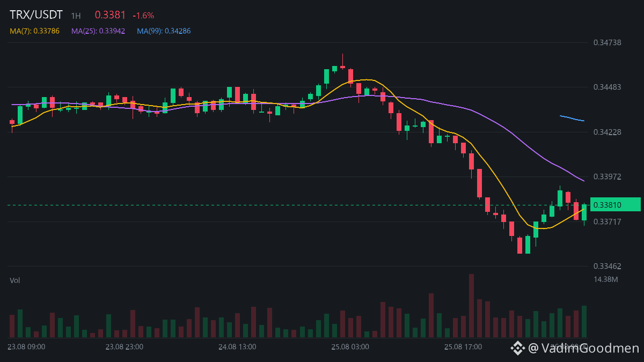Click the TRX/USDT pair title
The height and width of the screenshot is (362, 644).
pos(36,16)
